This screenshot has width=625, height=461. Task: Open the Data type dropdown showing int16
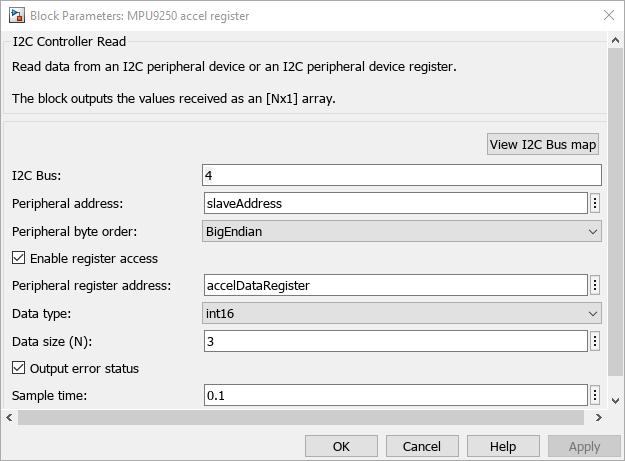point(402,314)
